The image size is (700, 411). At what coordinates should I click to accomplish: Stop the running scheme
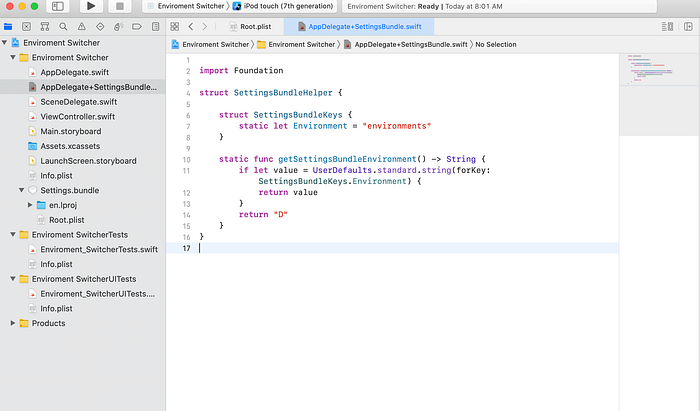pos(120,6)
